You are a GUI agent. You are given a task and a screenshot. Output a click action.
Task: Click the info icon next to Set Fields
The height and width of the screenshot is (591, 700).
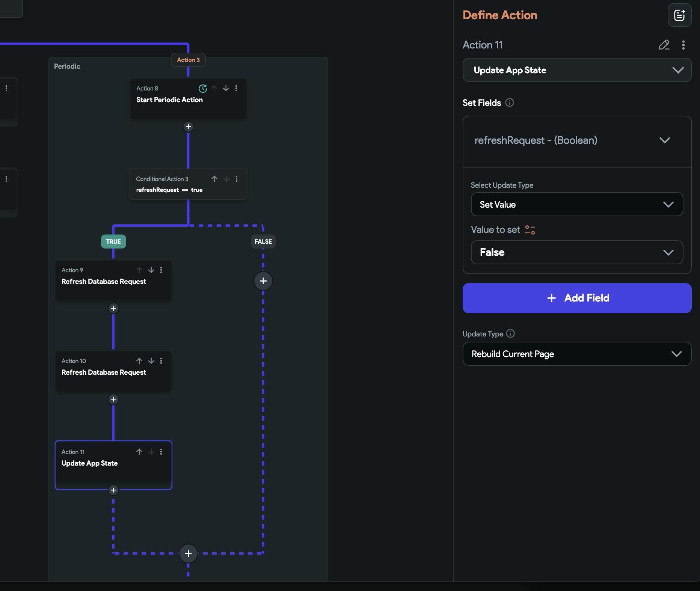click(510, 103)
